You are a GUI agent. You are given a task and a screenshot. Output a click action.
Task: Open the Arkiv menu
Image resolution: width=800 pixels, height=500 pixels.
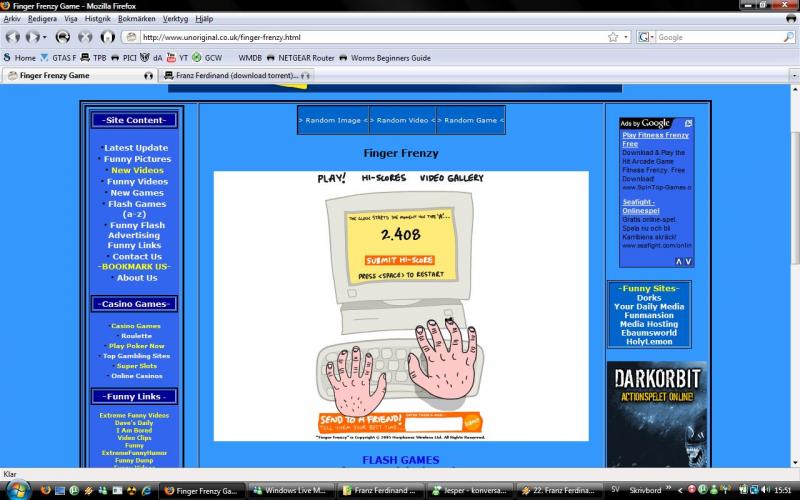click(12, 19)
